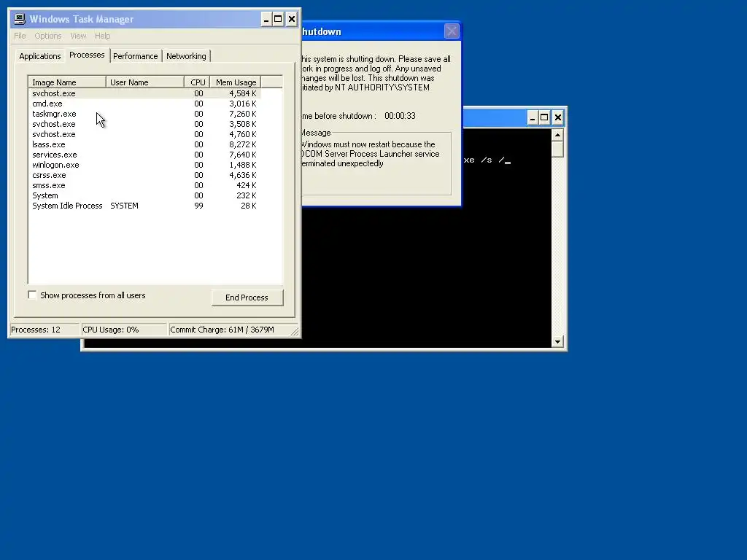The image size is (747, 560).
Task: Minimize the command prompt window
Action: point(532,117)
